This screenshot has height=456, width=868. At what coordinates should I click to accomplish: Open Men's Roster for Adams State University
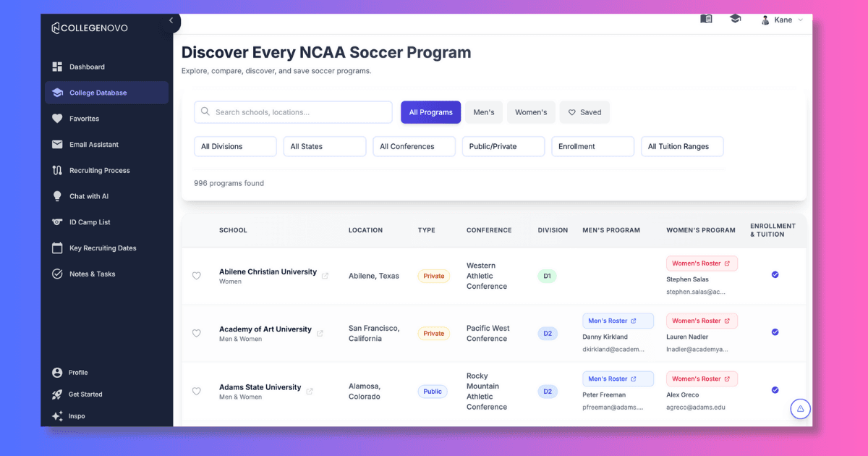click(618, 378)
